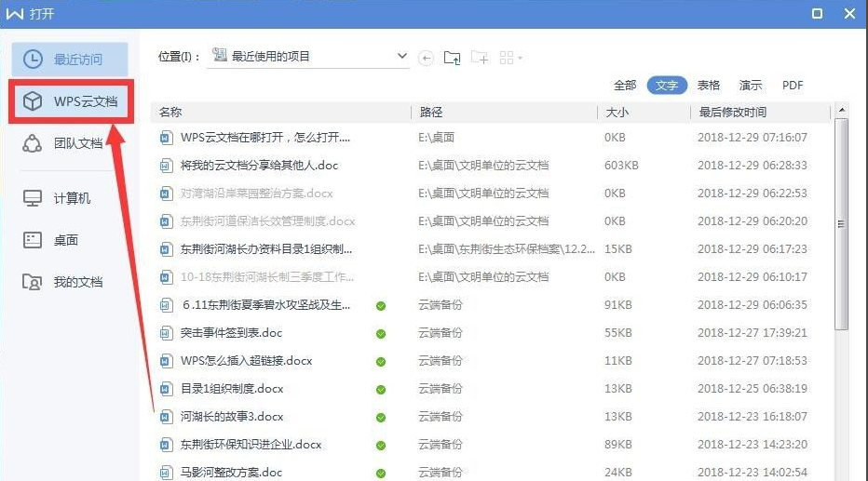Maximize the 打开 dialog window
868x481 pixels.
(x=817, y=13)
